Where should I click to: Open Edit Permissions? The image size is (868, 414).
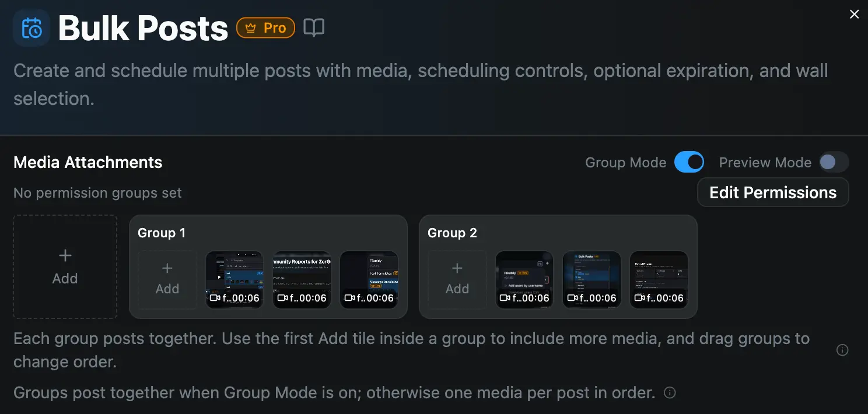click(772, 192)
